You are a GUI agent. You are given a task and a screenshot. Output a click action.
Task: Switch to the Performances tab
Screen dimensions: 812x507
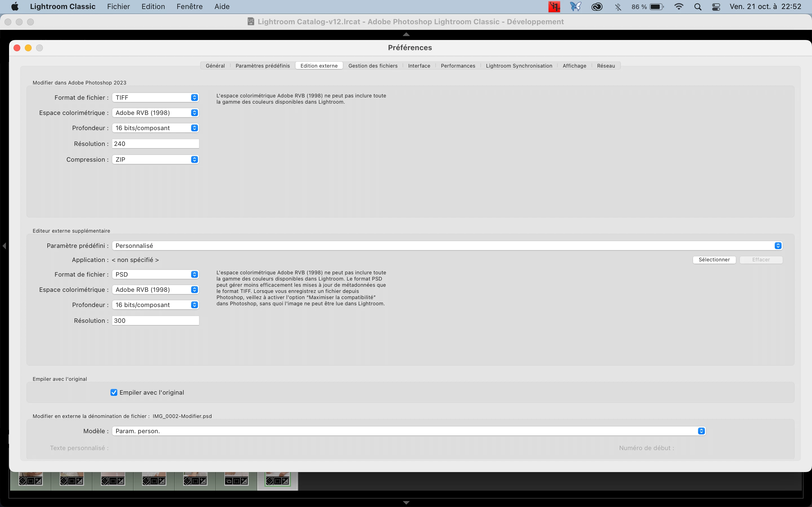(458, 66)
